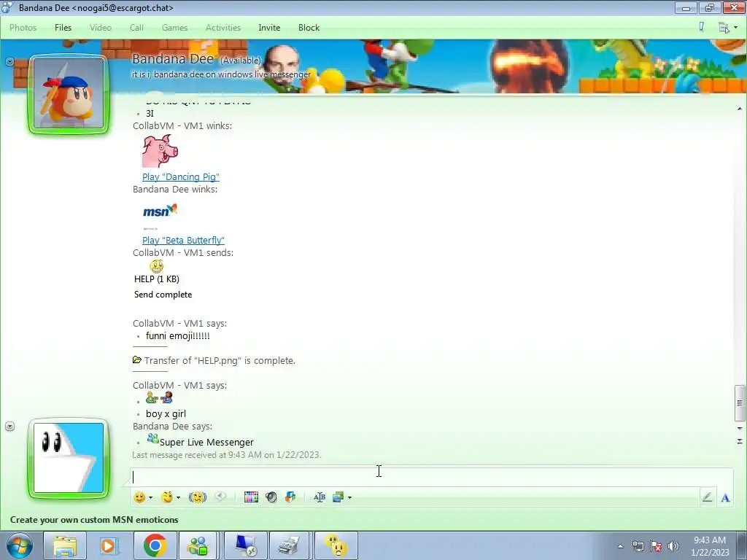747x560 pixels.
Task: Open the Activities menu
Action: [223, 28]
